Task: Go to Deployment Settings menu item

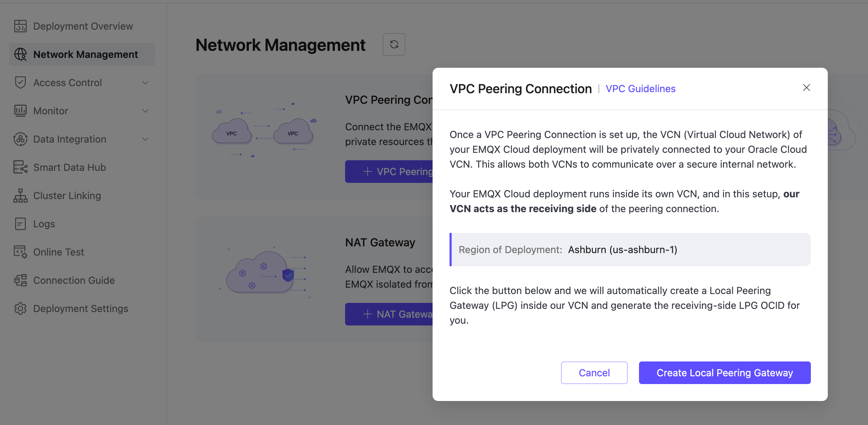Action: 80,309
